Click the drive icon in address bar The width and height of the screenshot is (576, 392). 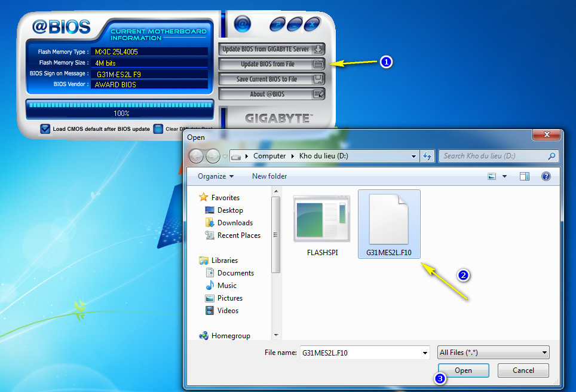click(236, 157)
